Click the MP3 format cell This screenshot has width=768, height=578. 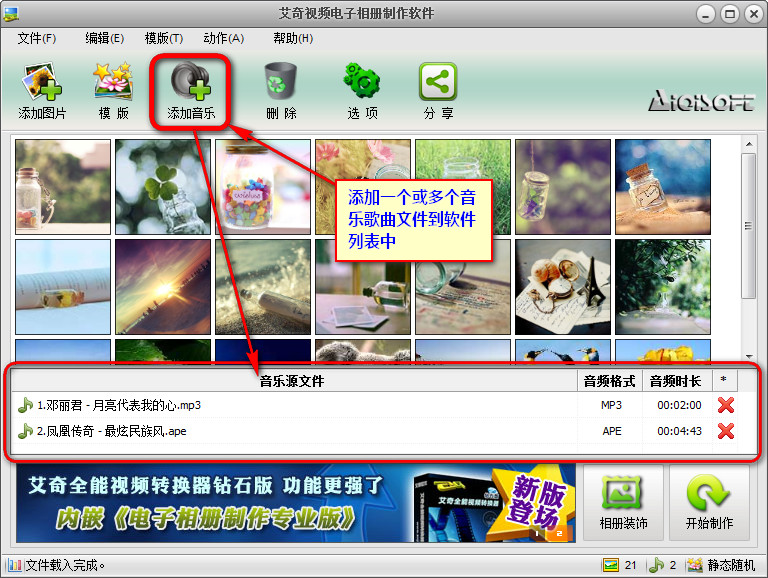point(611,405)
